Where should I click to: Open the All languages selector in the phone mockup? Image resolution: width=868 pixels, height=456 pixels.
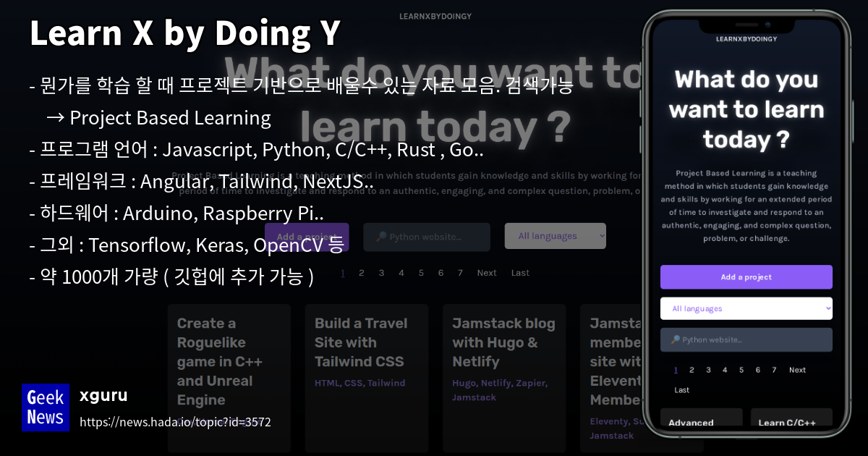click(746, 308)
